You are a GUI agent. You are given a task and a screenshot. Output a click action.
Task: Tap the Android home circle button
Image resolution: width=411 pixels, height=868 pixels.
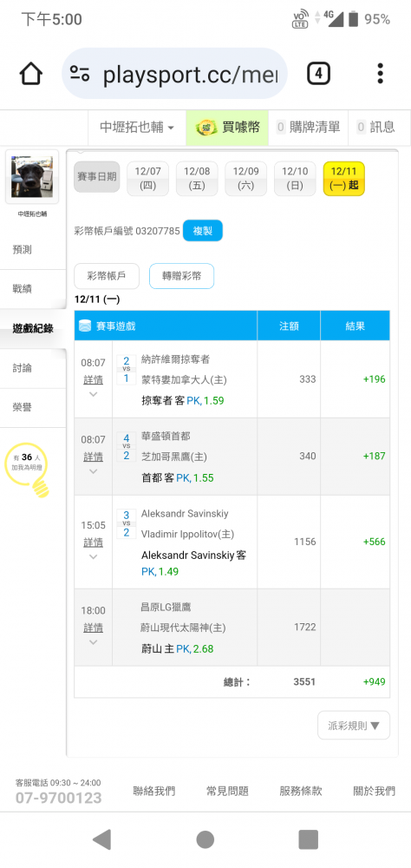[x=205, y=839]
